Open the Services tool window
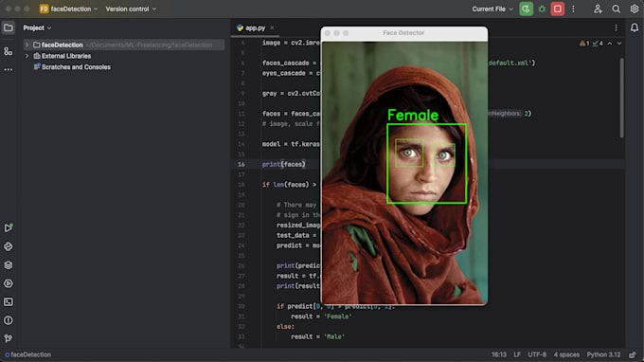This screenshot has width=644, height=362. 9,283
